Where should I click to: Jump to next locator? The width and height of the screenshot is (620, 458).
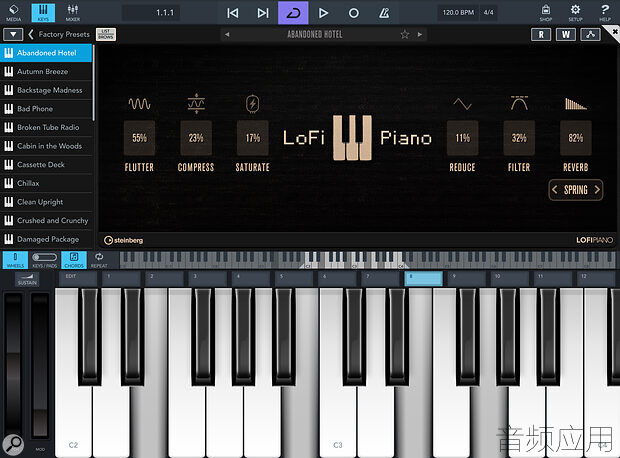[x=263, y=13]
